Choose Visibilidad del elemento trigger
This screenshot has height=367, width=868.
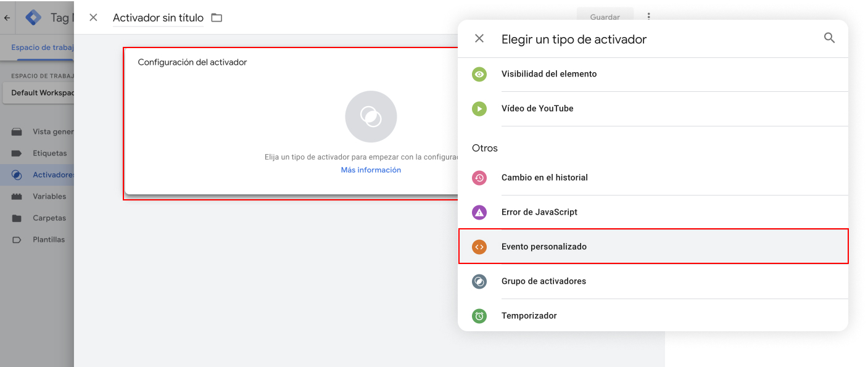[653, 74]
